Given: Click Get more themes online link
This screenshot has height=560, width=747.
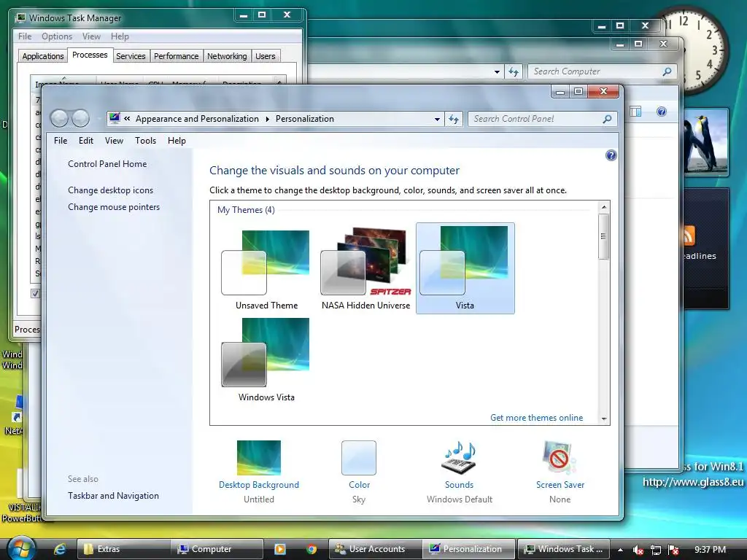Looking at the screenshot, I should [x=536, y=418].
